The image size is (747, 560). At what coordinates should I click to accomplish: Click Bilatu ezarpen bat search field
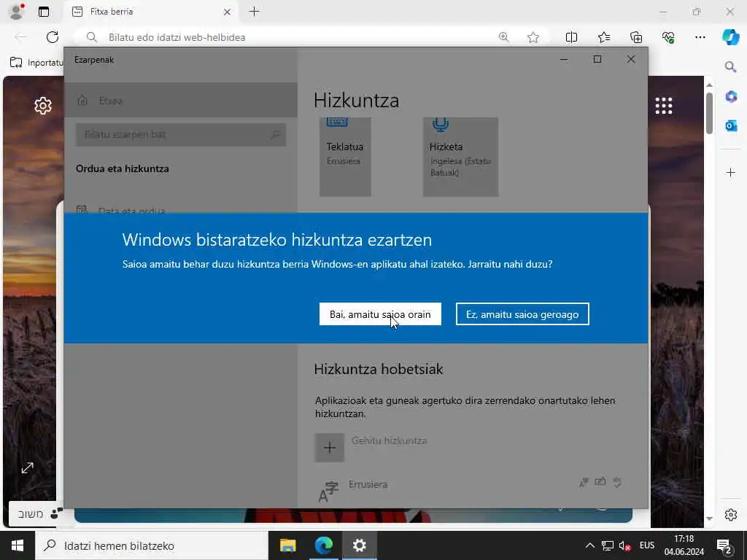[181, 134]
